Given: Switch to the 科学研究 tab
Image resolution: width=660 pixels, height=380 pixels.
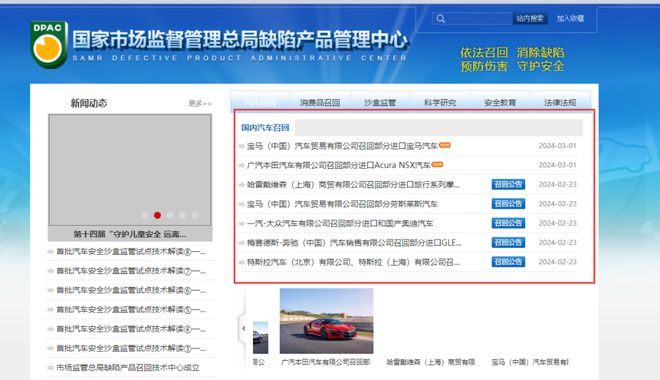Looking at the screenshot, I should [440, 102].
